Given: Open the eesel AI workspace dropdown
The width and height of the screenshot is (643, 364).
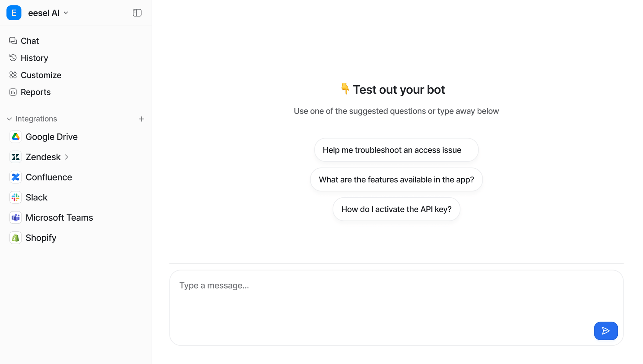Looking at the screenshot, I should click(x=66, y=13).
